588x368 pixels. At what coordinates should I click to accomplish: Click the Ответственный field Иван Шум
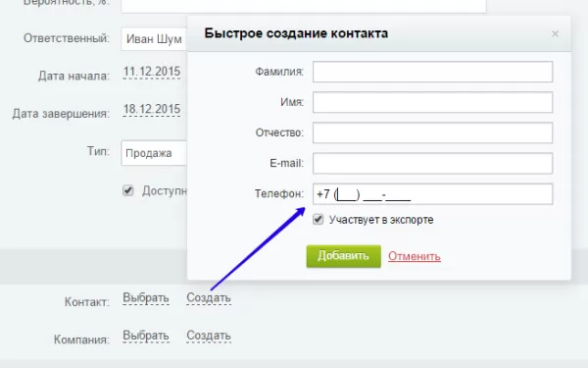(154, 38)
